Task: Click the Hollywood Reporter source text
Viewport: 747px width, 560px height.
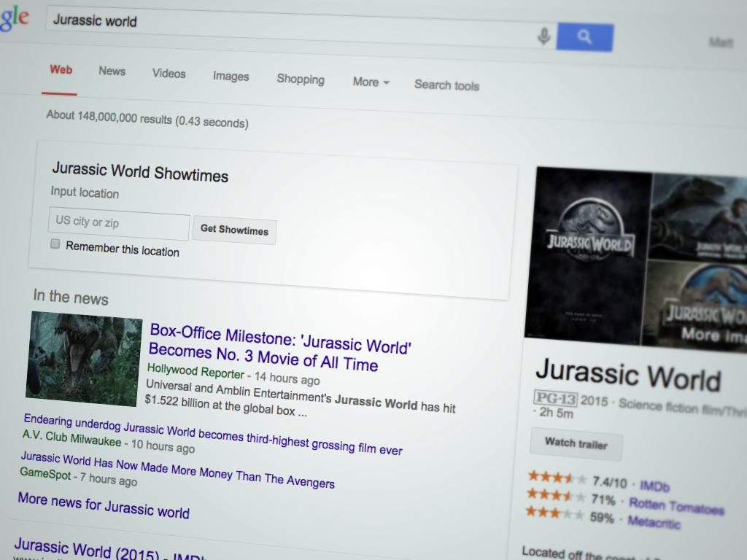Action: click(x=196, y=370)
